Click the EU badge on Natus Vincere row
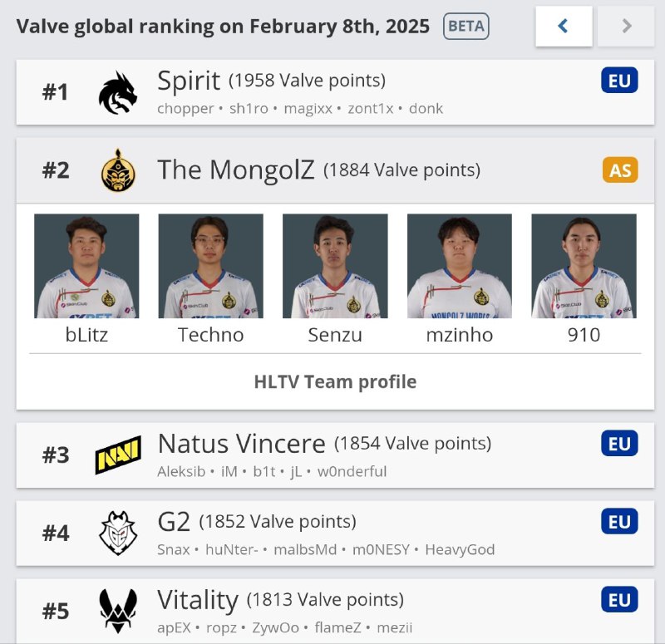The height and width of the screenshot is (644, 665). tap(619, 444)
